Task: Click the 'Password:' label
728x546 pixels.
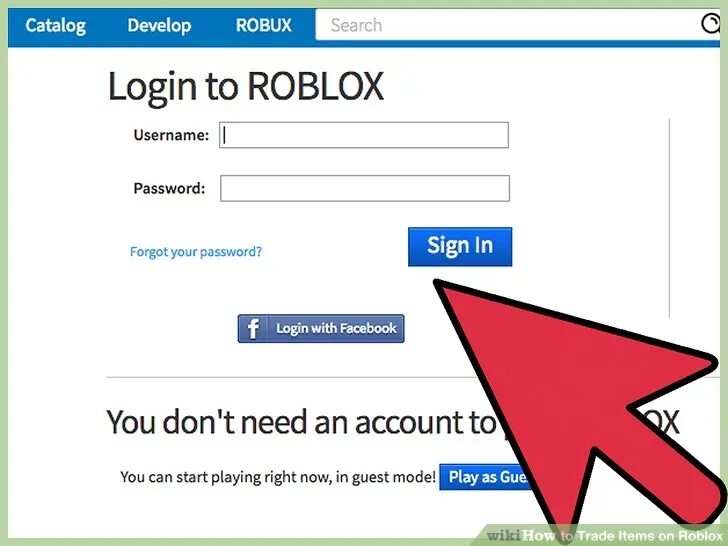Action: pos(169,188)
